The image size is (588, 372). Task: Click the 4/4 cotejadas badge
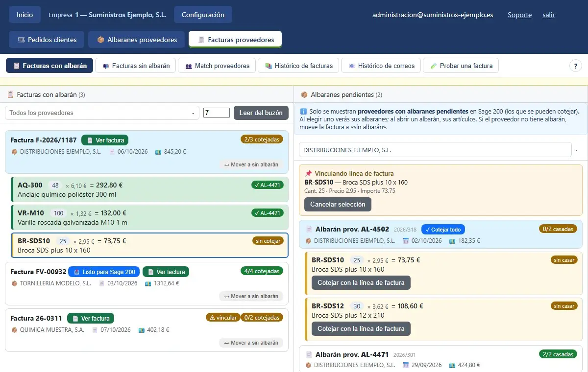click(262, 271)
